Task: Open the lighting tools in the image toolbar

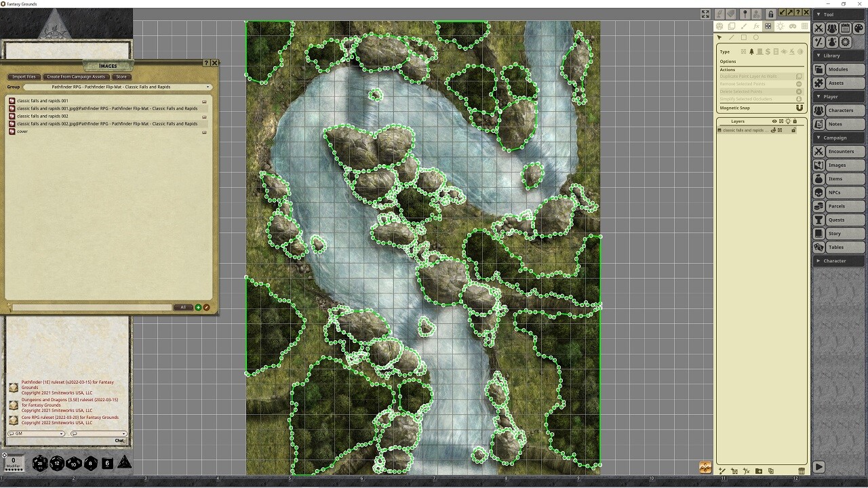Action: tap(781, 26)
